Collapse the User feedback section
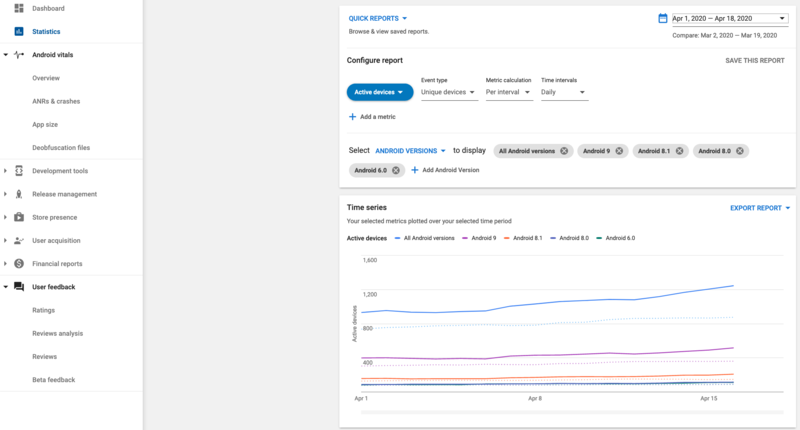The image size is (800, 430). pyautogui.click(x=6, y=287)
